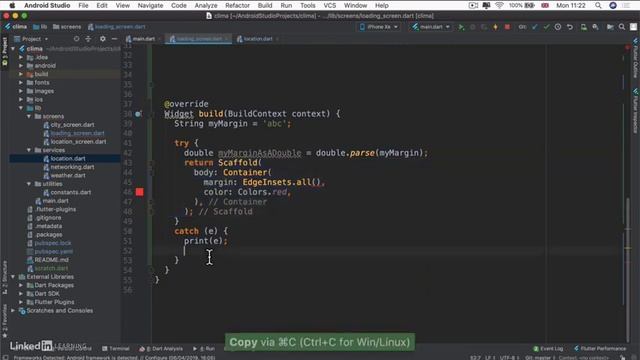Select networking.dart in project tree
The image size is (640, 360).
(72, 167)
